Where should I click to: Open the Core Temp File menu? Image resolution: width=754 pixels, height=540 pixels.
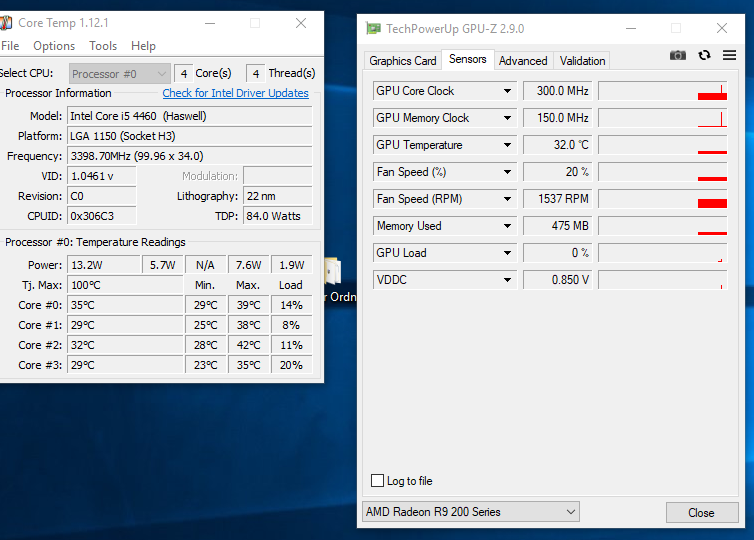click(x=10, y=46)
